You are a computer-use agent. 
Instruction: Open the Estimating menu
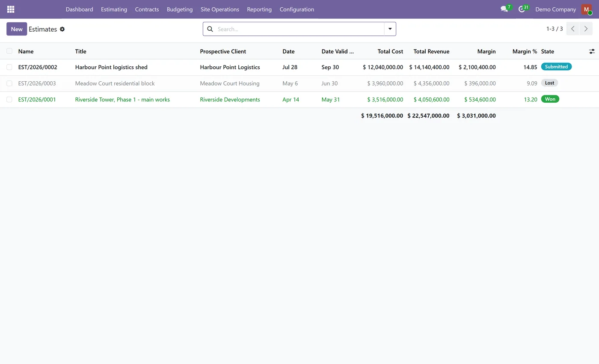114,9
